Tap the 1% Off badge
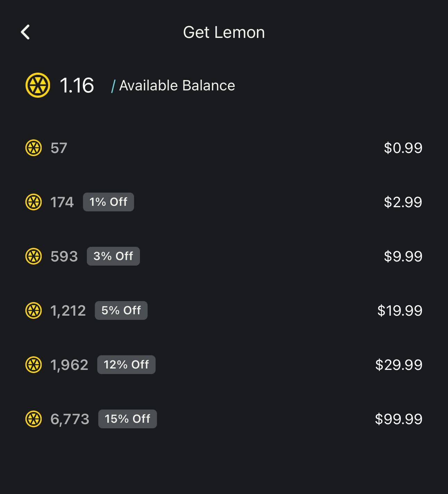 click(x=108, y=202)
